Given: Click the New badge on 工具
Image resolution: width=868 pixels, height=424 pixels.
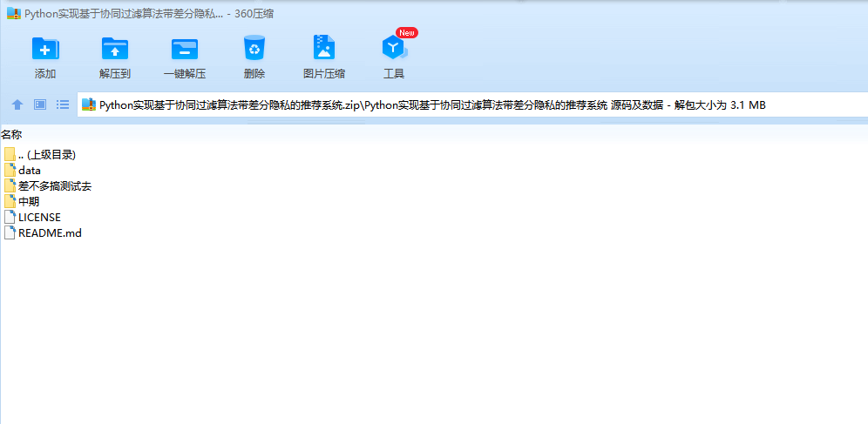Looking at the screenshot, I should pos(406,32).
